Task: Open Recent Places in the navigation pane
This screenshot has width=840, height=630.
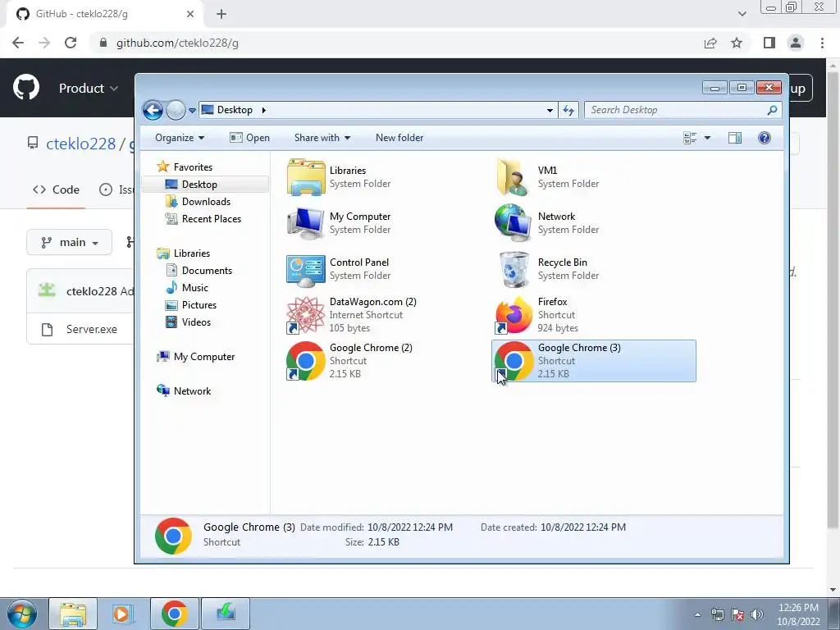Action: (203, 218)
